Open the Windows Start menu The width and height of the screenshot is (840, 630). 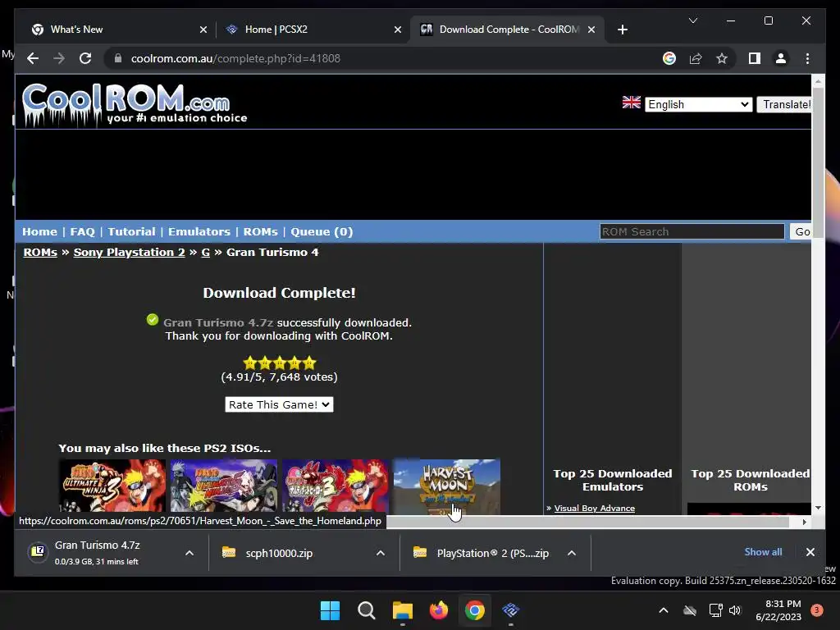(x=330, y=610)
